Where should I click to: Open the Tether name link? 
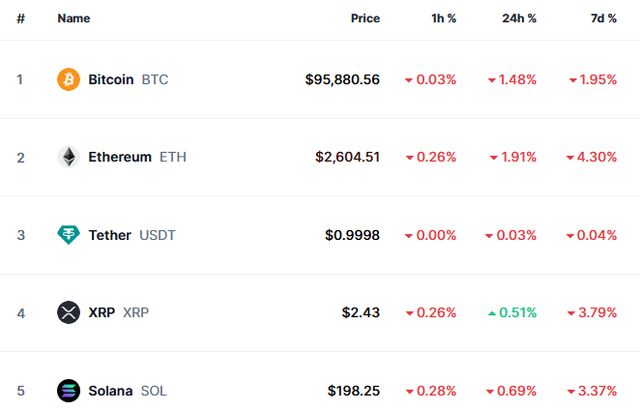tap(110, 235)
